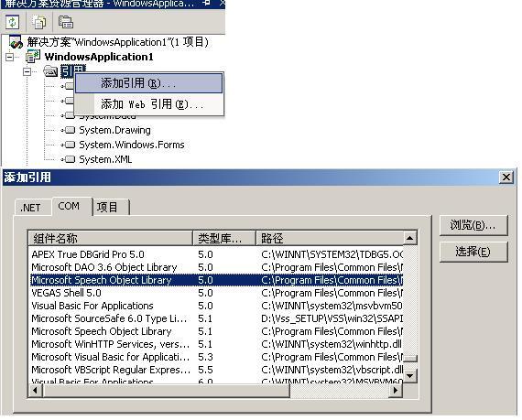The width and height of the screenshot is (522, 420).
Task: Click the Show All Files toolbar icon
Action: 39,22
